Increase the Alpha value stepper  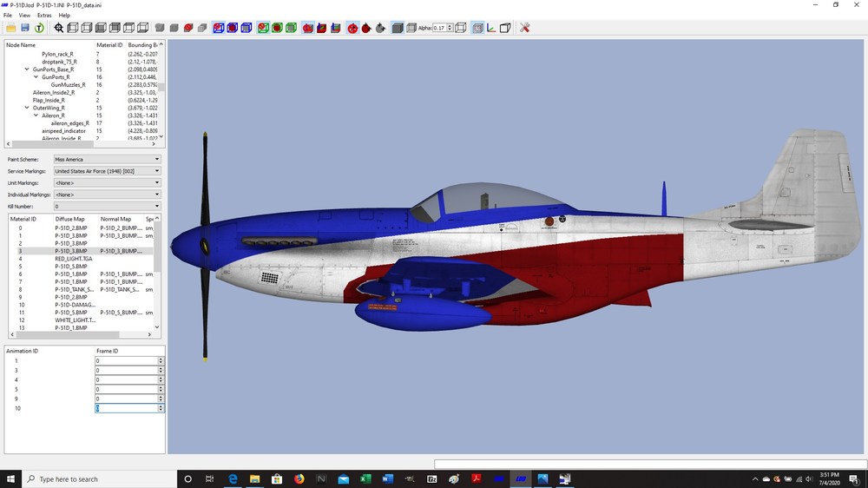click(450, 25)
